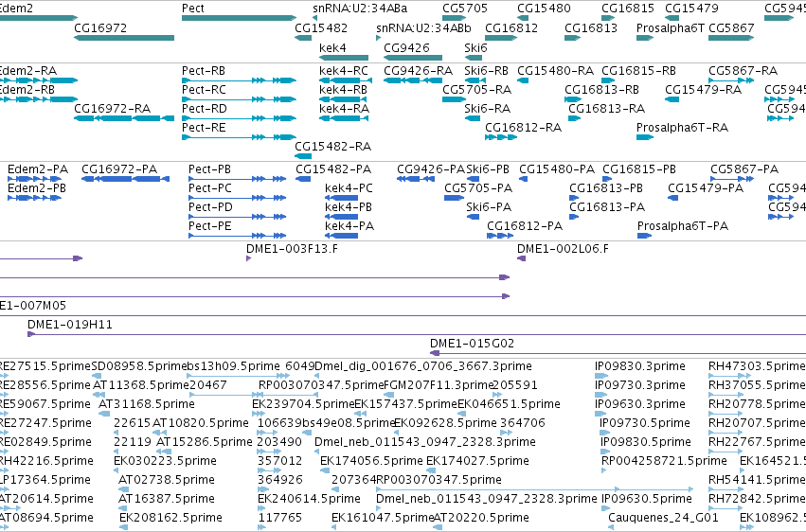
Task: Click the CG9426-PA protein label
Action: 431,168
